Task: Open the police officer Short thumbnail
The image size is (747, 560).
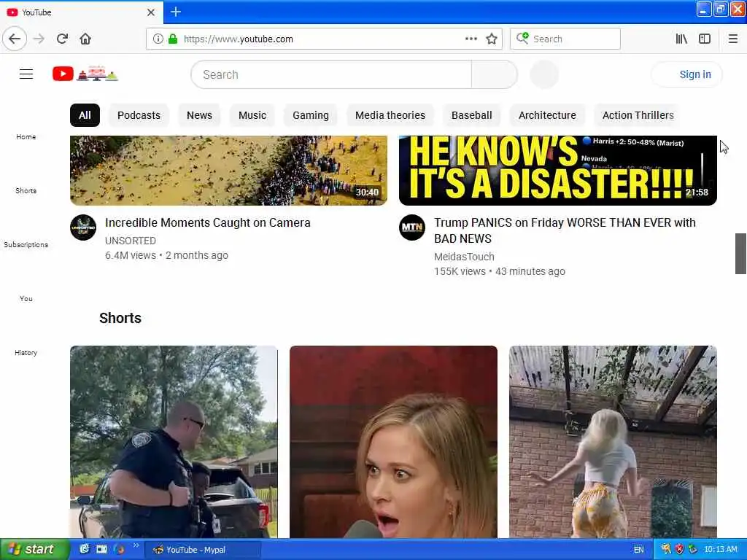Action: (174, 442)
